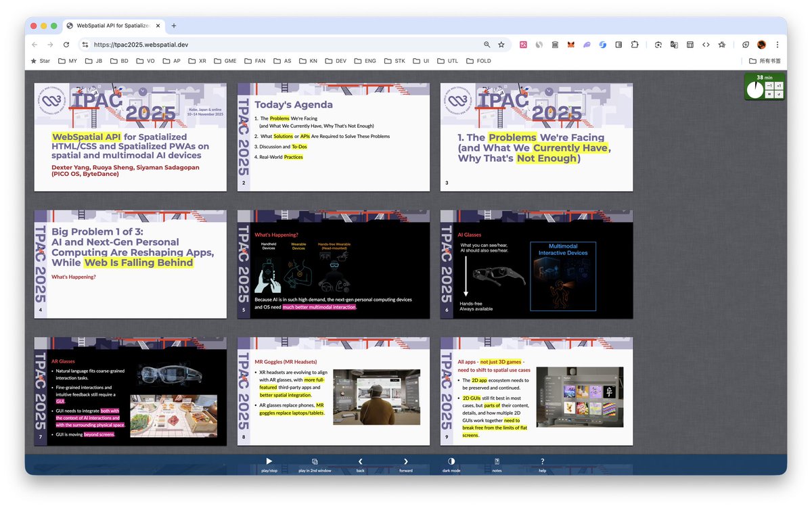812x508 pixels.
Task: Open the MR Goggles slide
Action: click(334, 392)
